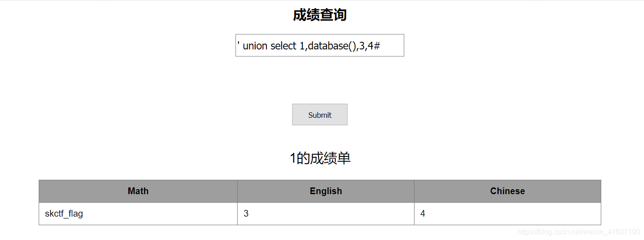Click the skctf_flag table cell
The height and width of the screenshot is (240, 644).
[138, 213]
